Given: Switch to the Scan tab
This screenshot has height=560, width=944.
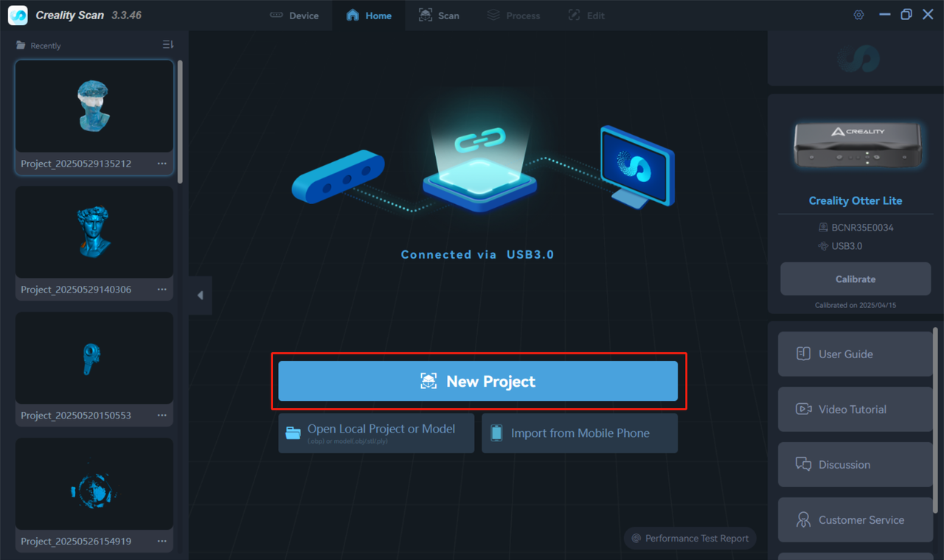Looking at the screenshot, I should pyautogui.click(x=439, y=15).
